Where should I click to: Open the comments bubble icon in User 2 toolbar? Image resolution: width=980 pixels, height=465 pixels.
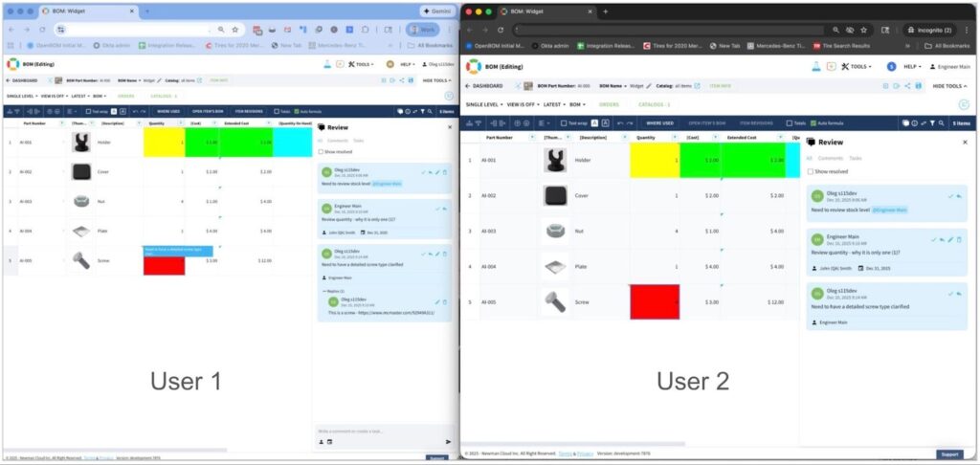pyautogui.click(x=905, y=123)
